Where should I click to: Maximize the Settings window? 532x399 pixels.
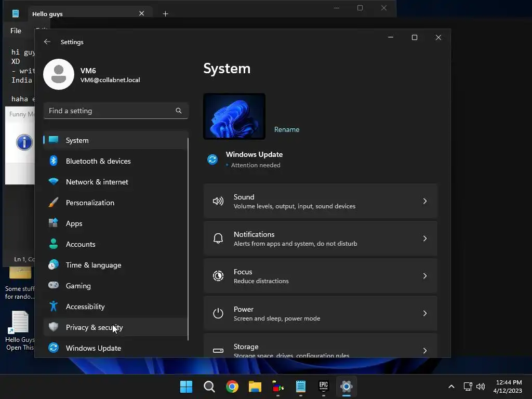tap(414, 37)
